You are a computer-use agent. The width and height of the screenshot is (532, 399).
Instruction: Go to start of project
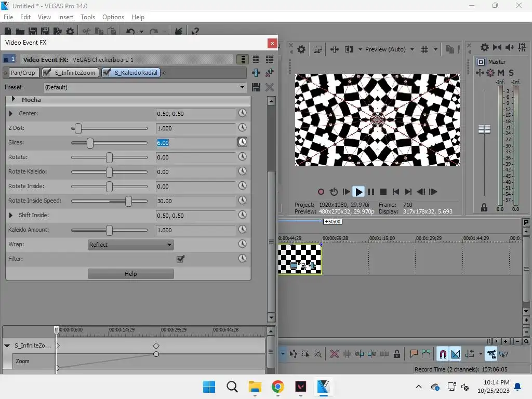[x=395, y=192]
